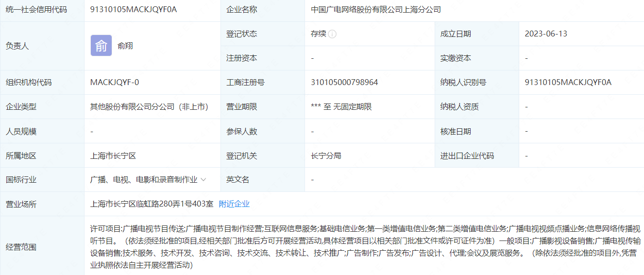
Task: Click the 注册资本 label
Action: (x=242, y=58)
